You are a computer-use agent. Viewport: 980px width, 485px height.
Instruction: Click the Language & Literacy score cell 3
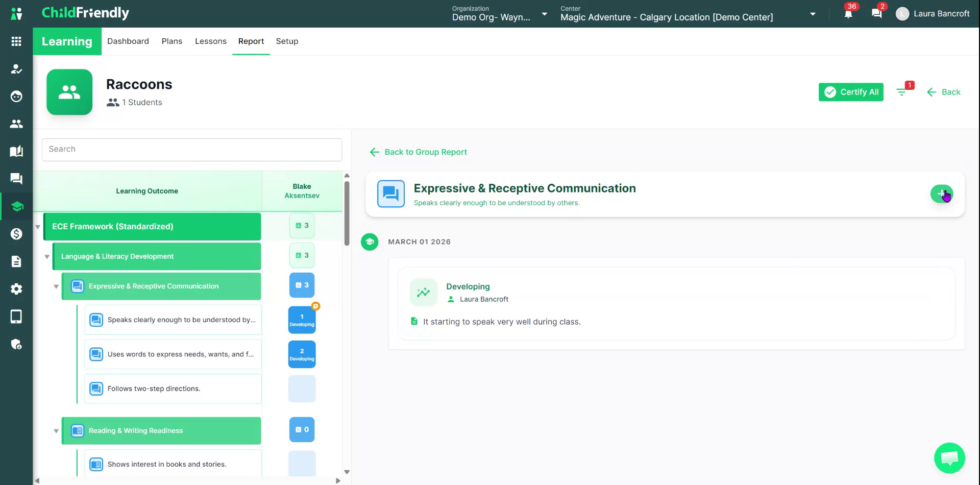(x=302, y=255)
